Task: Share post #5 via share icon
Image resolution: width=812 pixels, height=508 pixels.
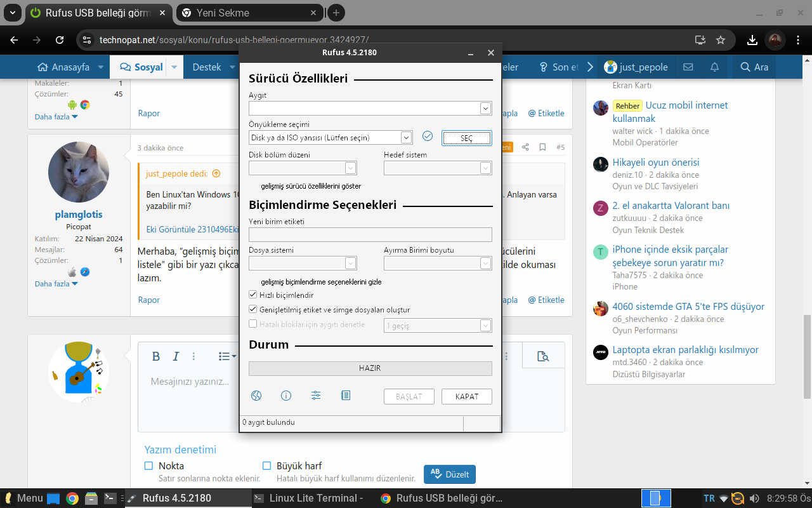Action: 525,147
